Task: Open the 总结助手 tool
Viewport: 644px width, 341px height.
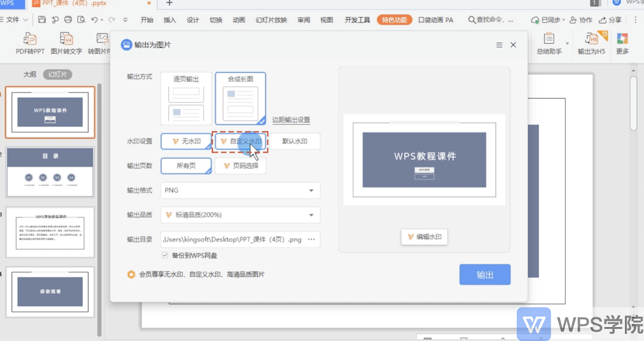Action: (549, 43)
